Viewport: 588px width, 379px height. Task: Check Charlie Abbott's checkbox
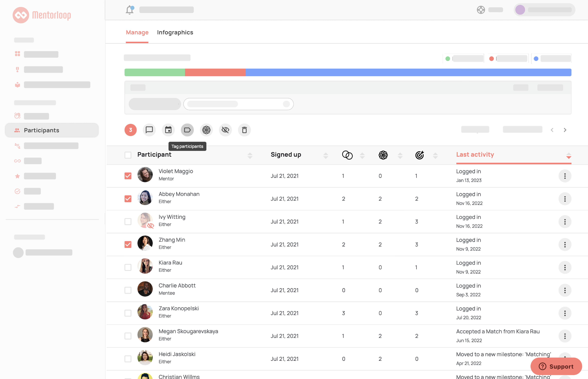pos(128,290)
